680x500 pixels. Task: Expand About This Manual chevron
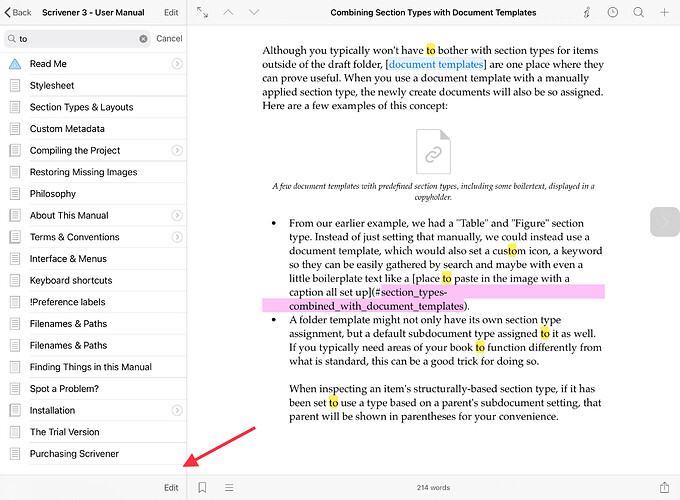(177, 216)
